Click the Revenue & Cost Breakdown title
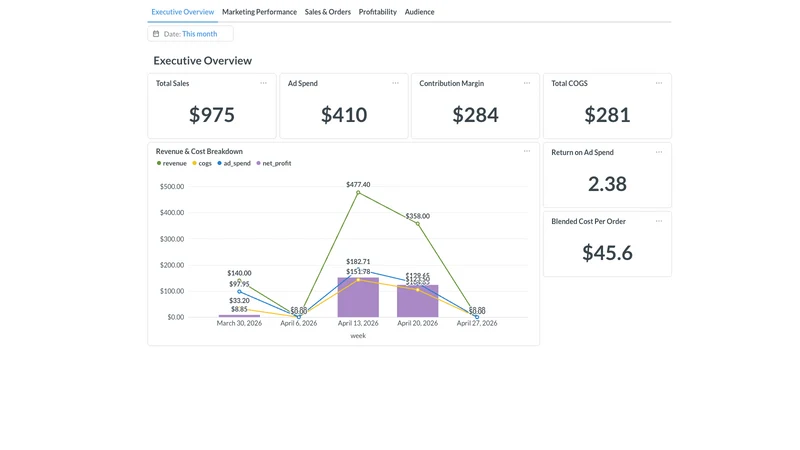This screenshot has width=800, height=450. coord(199,151)
